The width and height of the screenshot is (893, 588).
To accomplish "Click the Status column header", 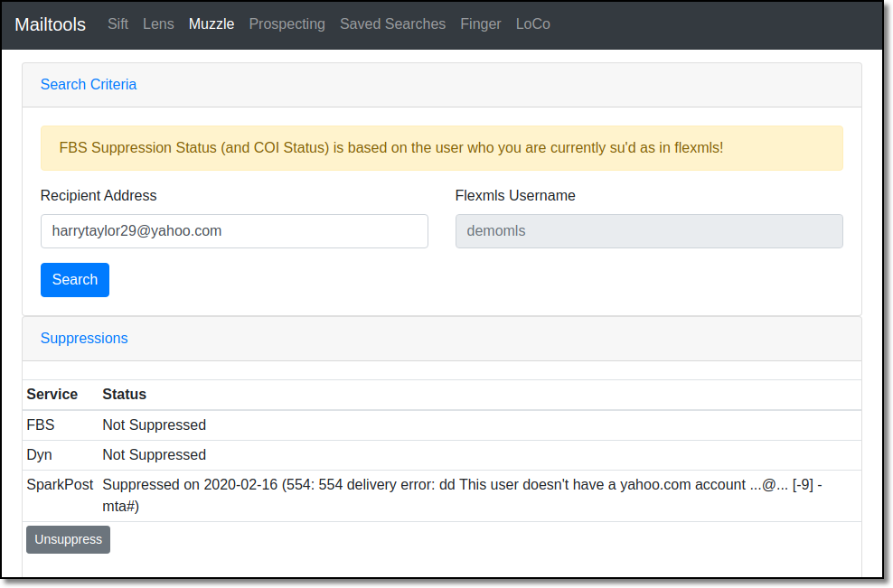I will [124, 395].
